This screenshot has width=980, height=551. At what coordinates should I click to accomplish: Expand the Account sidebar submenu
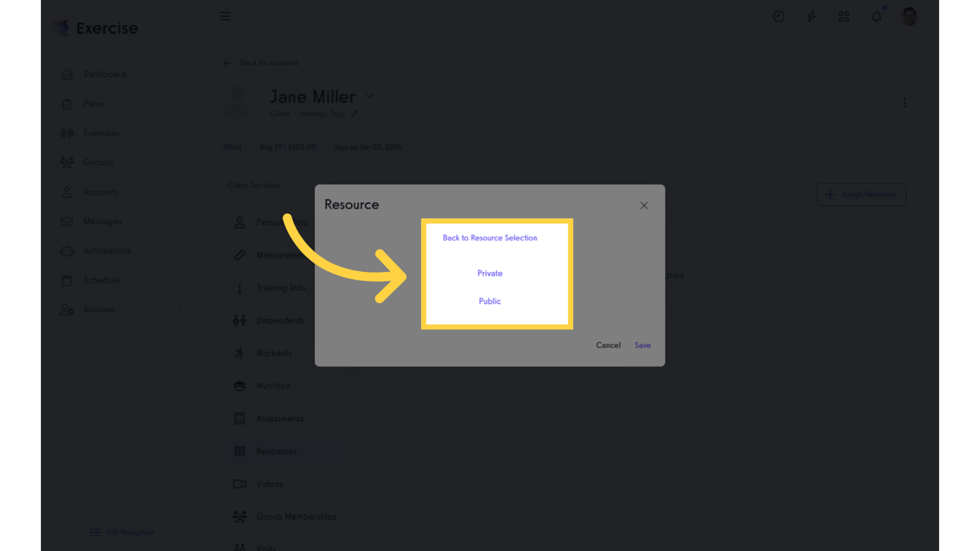pos(181,309)
